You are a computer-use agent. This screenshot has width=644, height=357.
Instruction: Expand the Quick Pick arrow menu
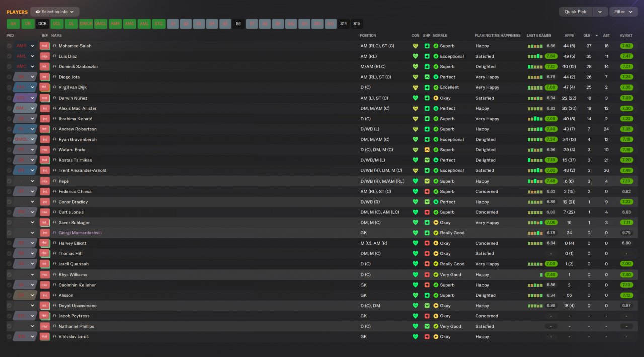[x=600, y=12]
